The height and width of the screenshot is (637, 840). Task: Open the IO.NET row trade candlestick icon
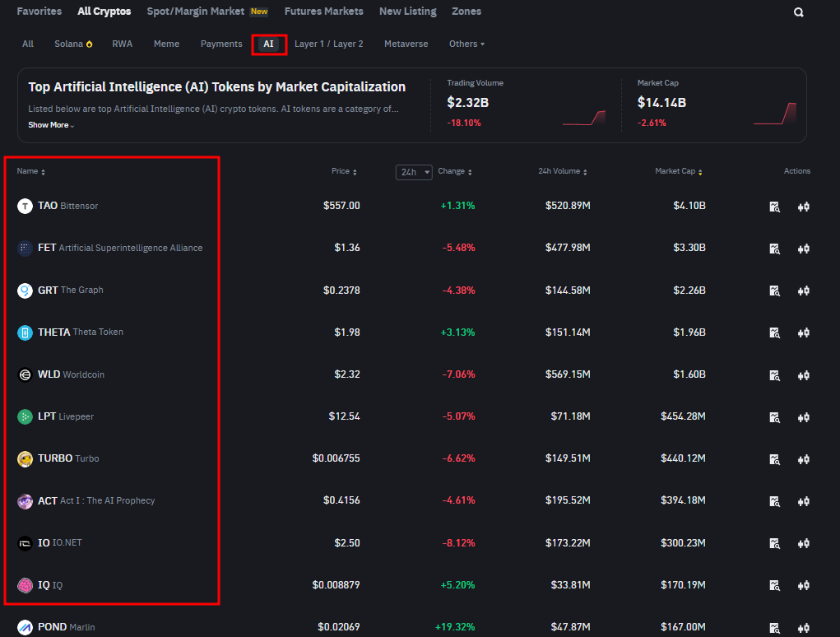click(x=804, y=543)
